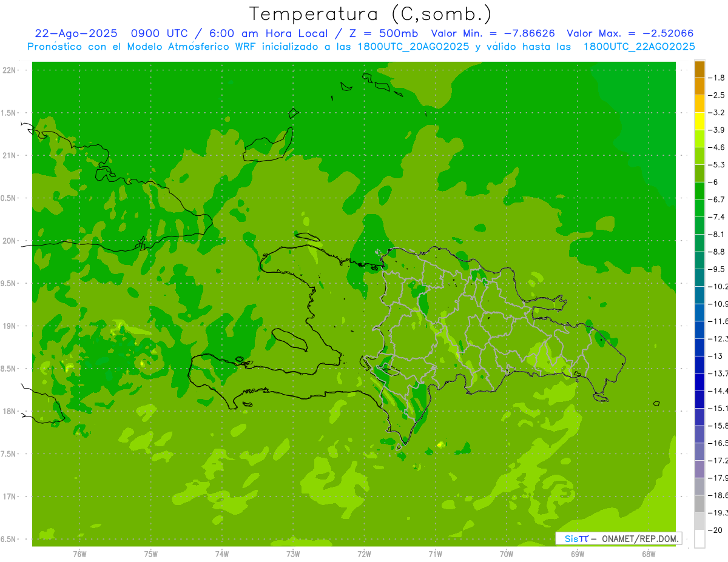Click the "71W" longitude label
This screenshot has width=728, height=562.
[x=435, y=554]
